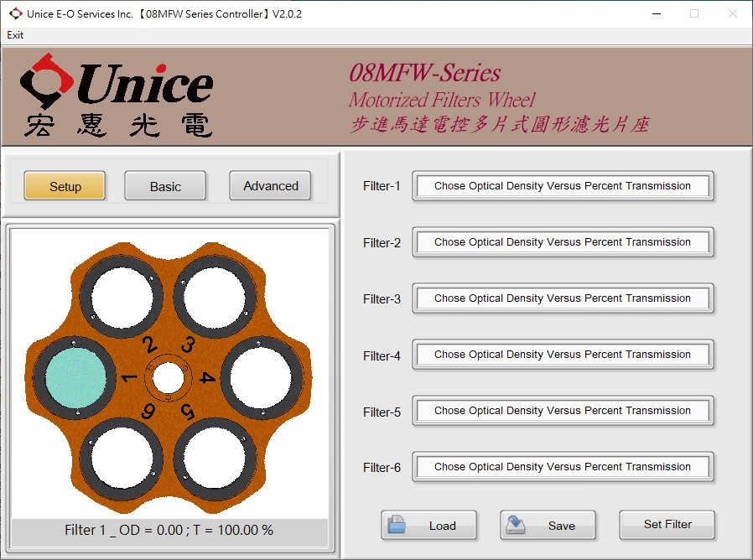
Task: Select filter position 2 on the wheel
Action: pos(122,298)
